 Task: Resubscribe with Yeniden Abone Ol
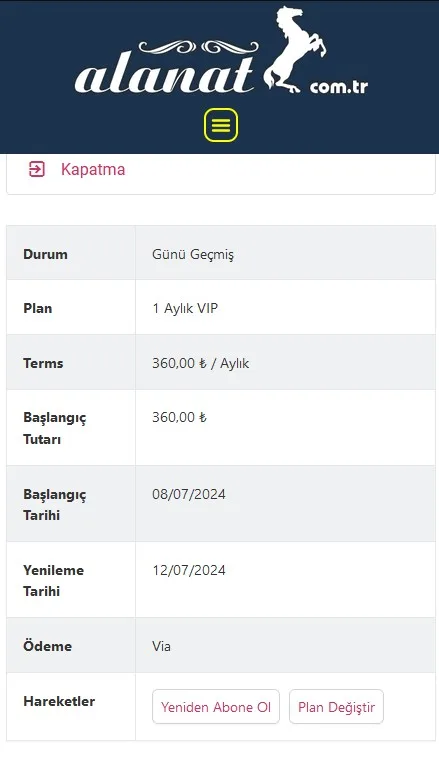click(x=216, y=707)
